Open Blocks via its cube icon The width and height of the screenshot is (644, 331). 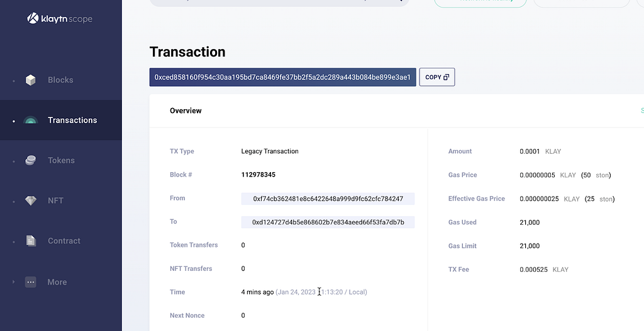(x=30, y=80)
